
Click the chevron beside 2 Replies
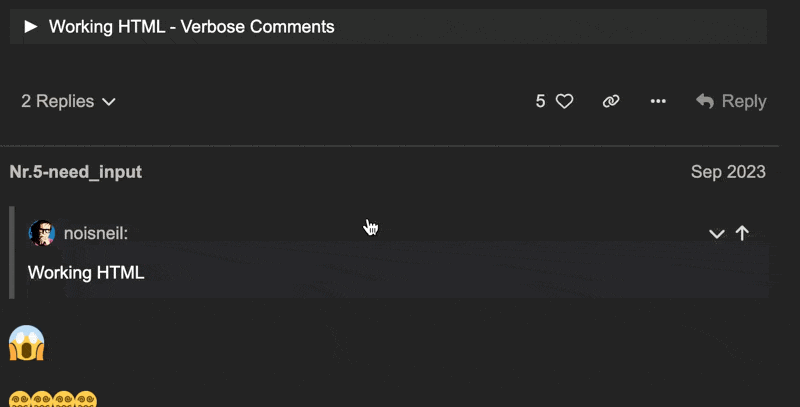[x=109, y=102]
